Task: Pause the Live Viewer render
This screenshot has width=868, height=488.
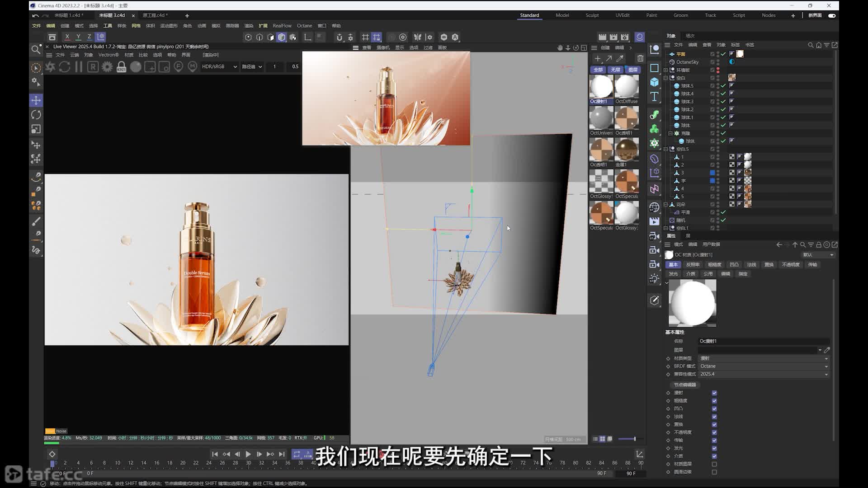Action: (79, 67)
